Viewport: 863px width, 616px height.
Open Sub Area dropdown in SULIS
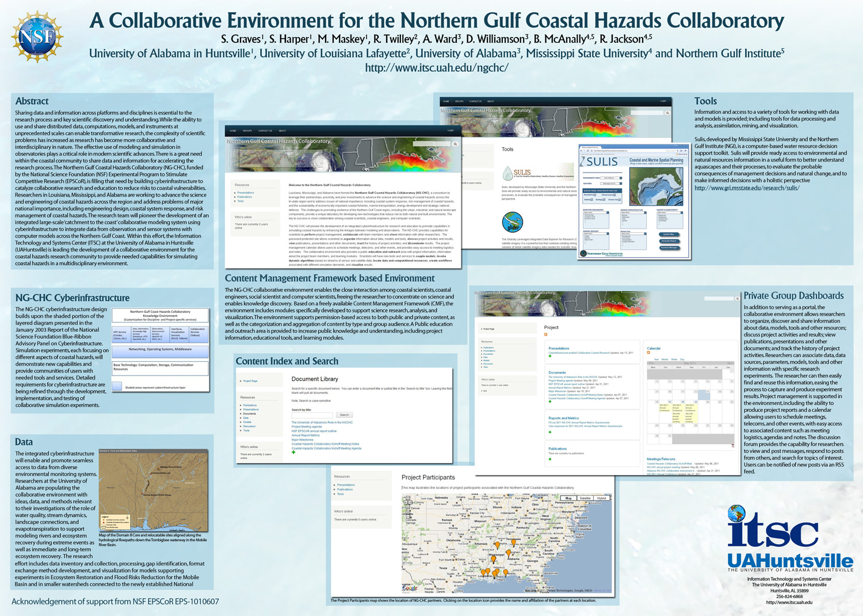coord(611,183)
